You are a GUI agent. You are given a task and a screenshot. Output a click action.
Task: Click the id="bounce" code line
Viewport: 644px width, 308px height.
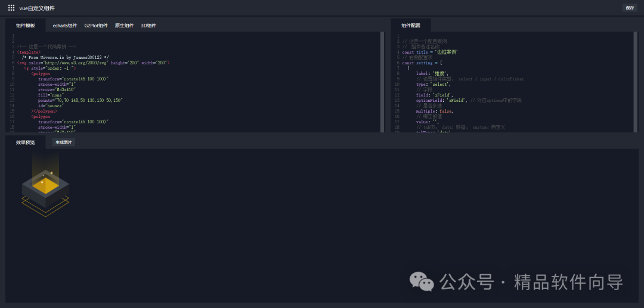click(x=51, y=105)
